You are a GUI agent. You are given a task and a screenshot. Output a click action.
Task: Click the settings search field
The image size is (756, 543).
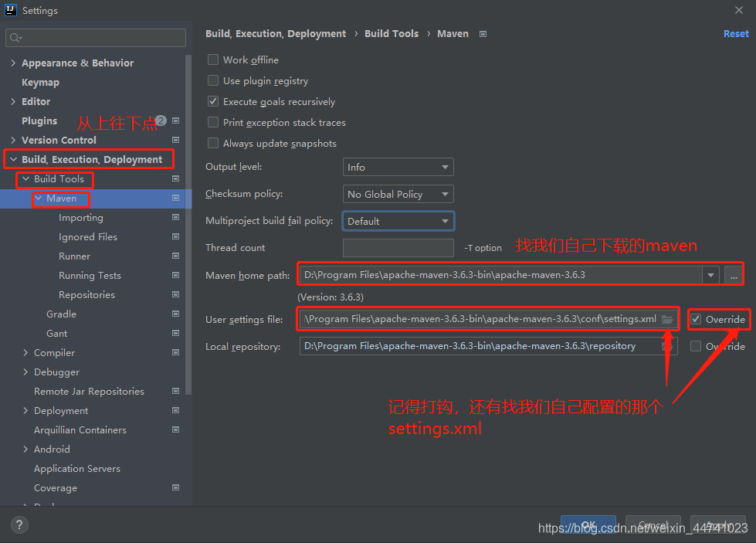96,38
